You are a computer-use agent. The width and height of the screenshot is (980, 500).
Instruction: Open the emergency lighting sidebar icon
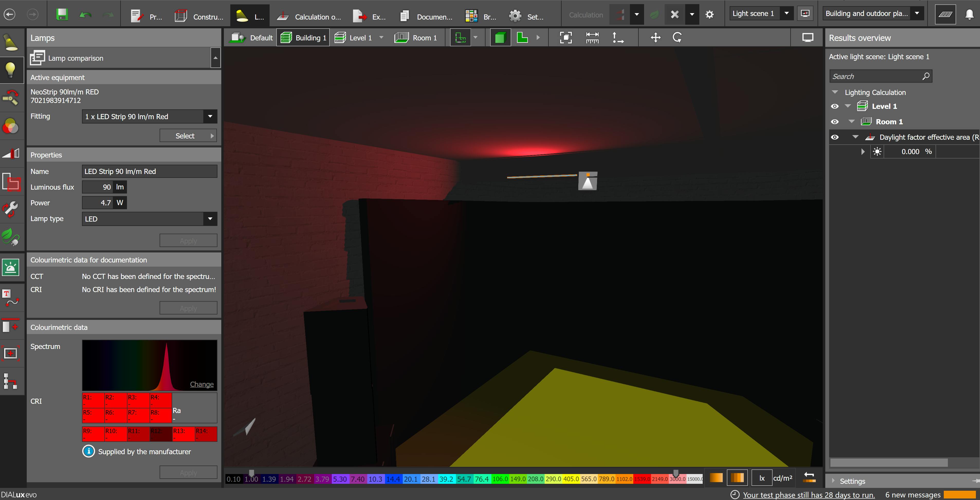[11, 267]
